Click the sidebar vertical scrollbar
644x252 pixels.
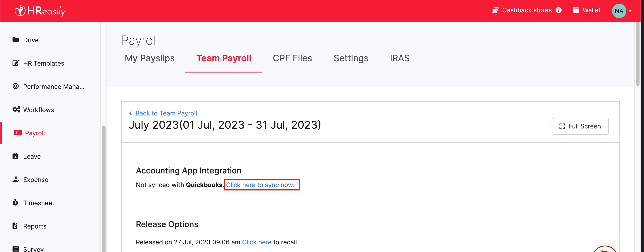point(104,188)
